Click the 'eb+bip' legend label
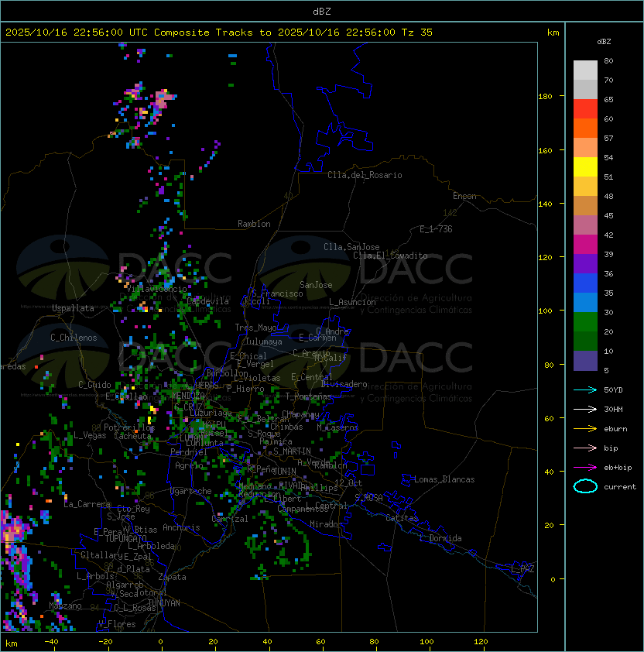Image resolution: width=644 pixels, height=652 pixels. (618, 468)
